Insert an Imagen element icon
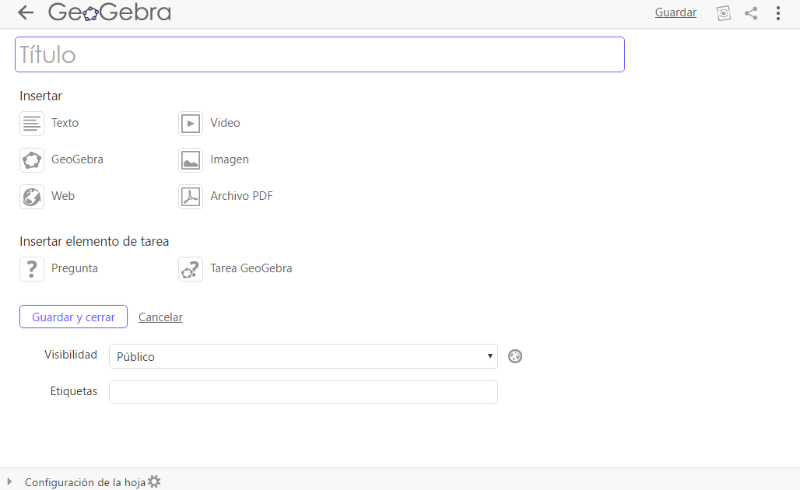 tap(190, 160)
